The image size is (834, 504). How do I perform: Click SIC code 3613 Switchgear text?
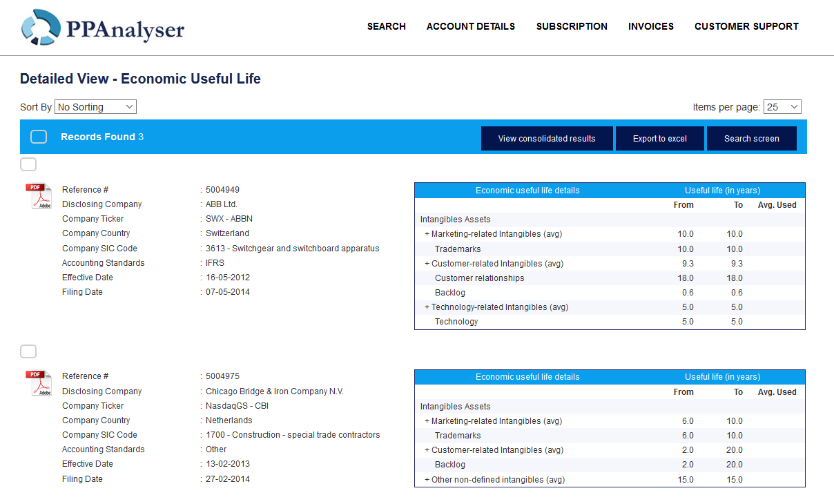(x=293, y=249)
